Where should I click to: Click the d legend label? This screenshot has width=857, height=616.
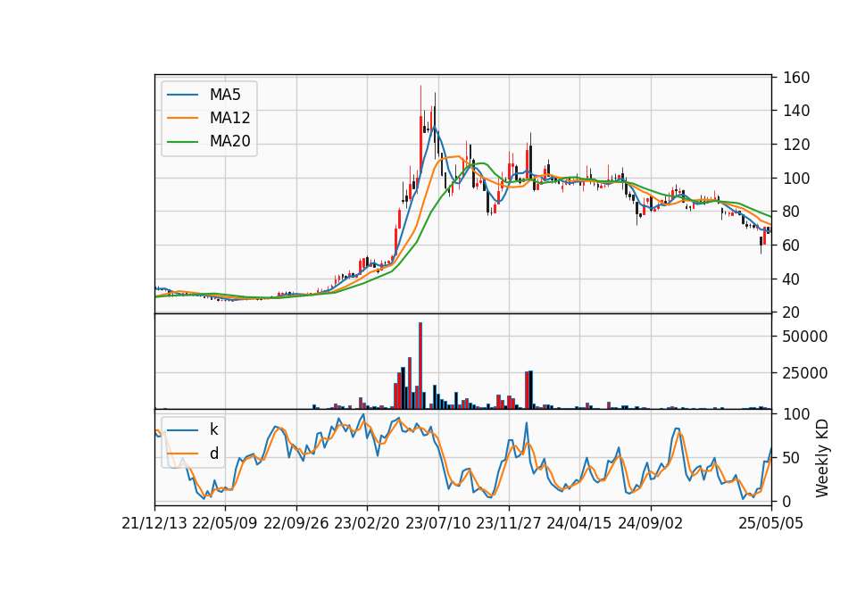214,454
